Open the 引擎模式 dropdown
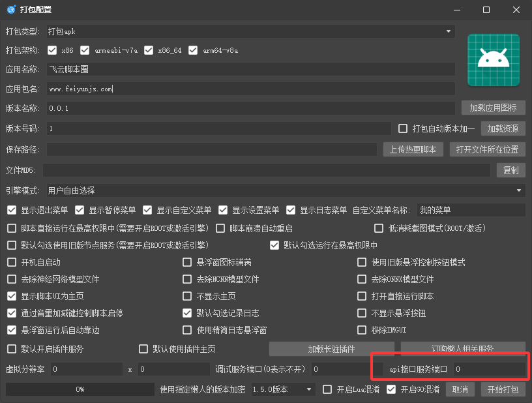Viewport: 532px width, 403px height. coord(286,190)
